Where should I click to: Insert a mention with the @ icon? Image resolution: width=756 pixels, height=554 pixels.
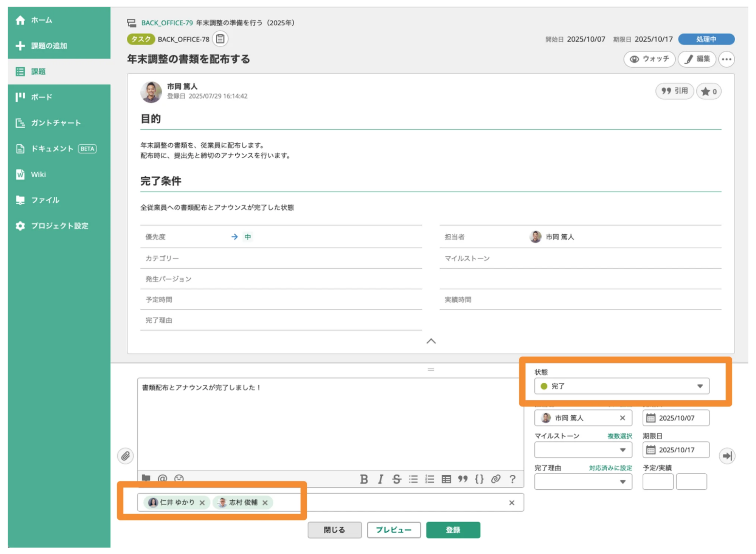point(163,478)
